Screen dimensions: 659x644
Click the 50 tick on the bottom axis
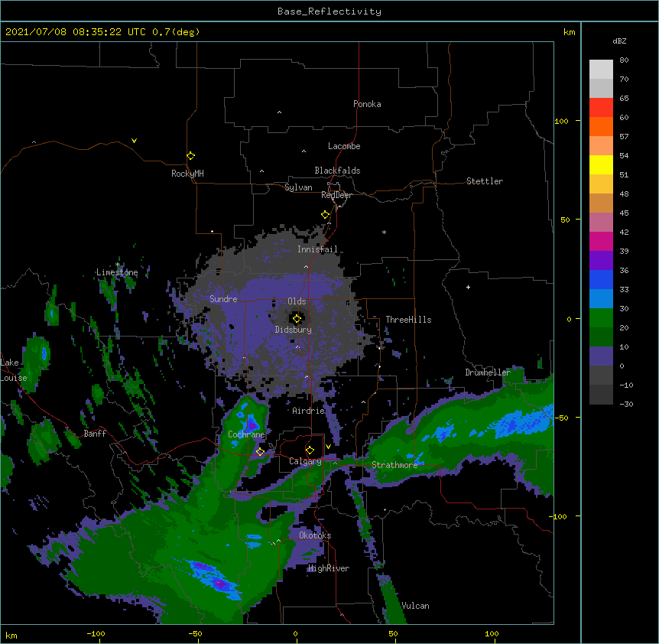(393, 633)
